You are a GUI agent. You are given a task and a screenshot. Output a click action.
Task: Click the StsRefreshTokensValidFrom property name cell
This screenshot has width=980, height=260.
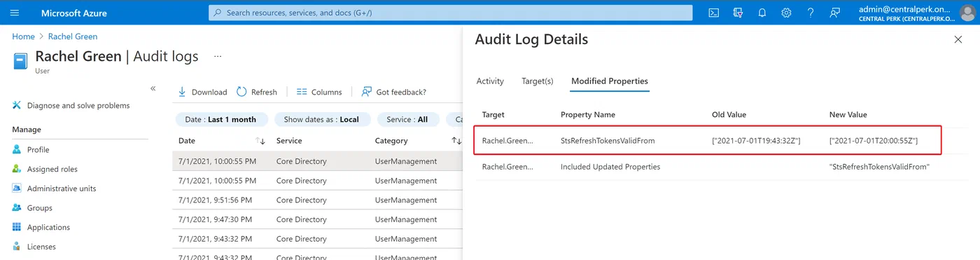point(608,141)
